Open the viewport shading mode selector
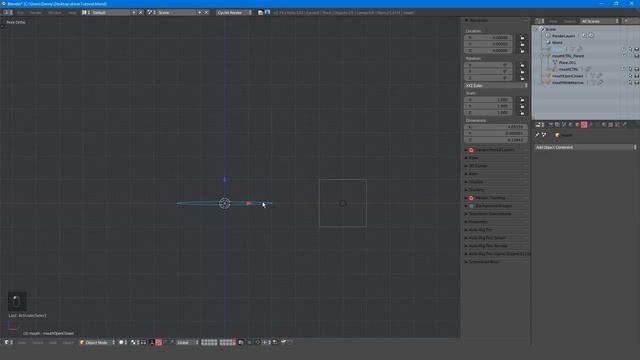The width and height of the screenshot is (640, 360). click(x=122, y=342)
